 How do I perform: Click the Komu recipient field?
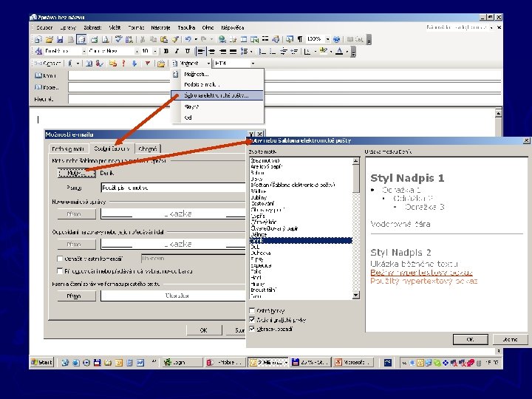(284, 75)
